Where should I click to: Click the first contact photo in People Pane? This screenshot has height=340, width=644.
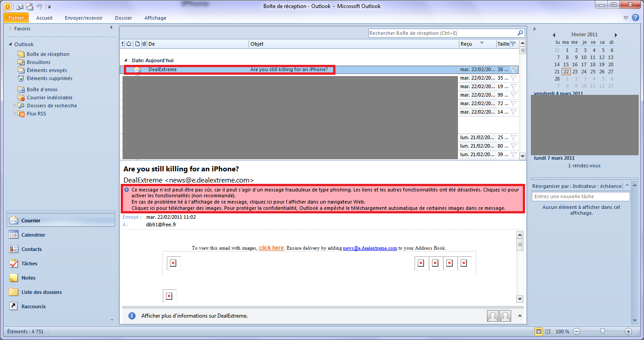coord(492,316)
